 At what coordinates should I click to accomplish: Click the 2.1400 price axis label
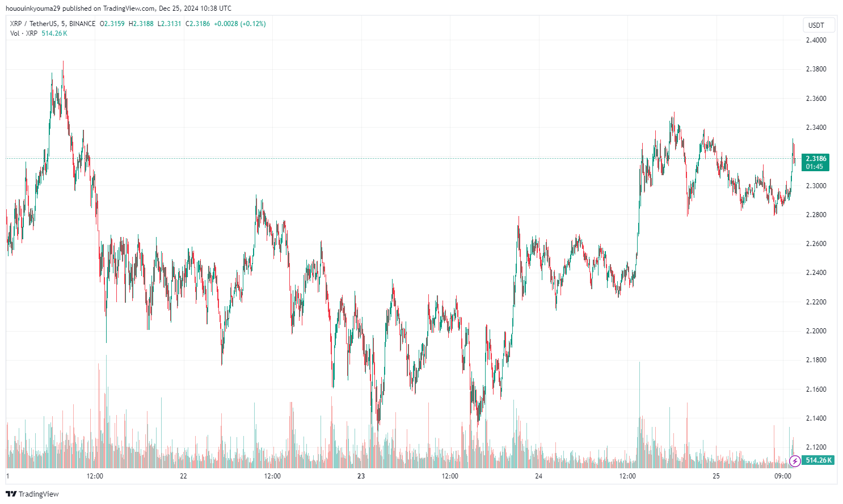tap(816, 418)
